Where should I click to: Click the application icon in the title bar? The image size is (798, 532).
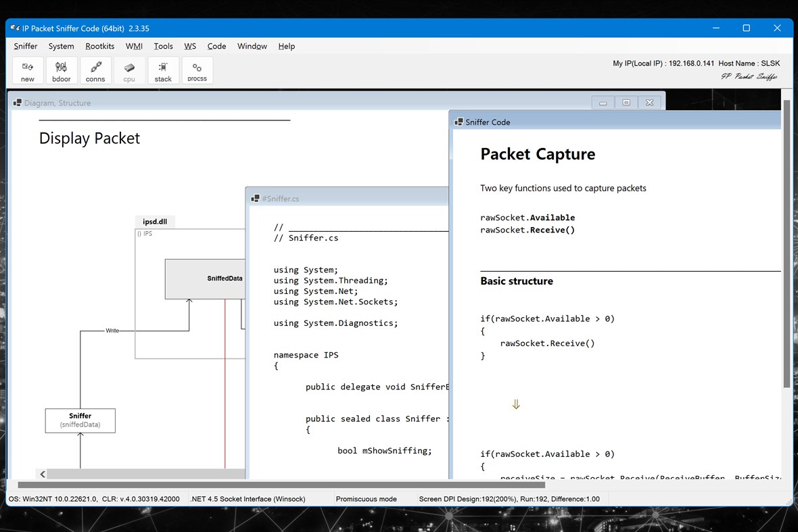[x=14, y=28]
